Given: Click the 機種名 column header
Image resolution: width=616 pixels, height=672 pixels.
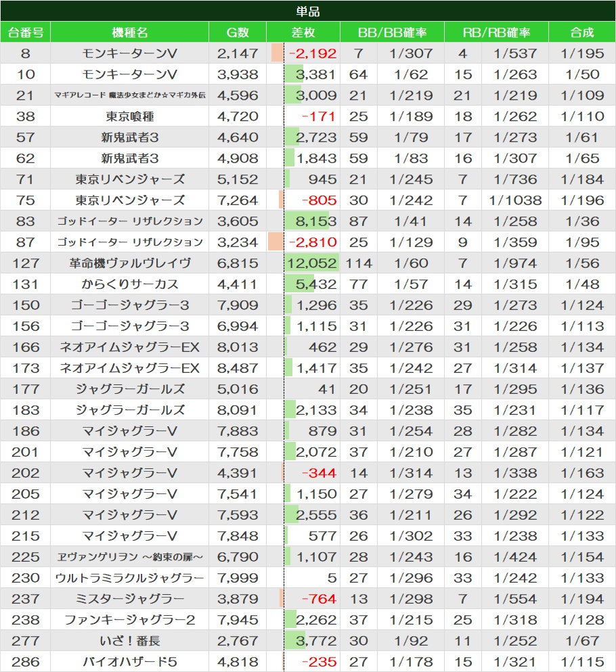Looking at the screenshot, I should [x=129, y=32].
